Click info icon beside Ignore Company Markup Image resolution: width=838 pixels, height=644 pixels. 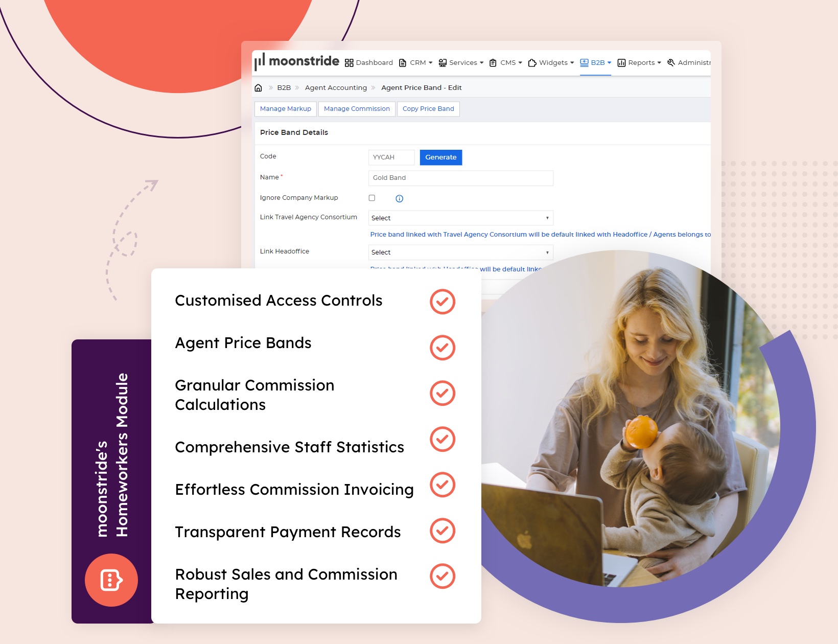[x=400, y=198]
